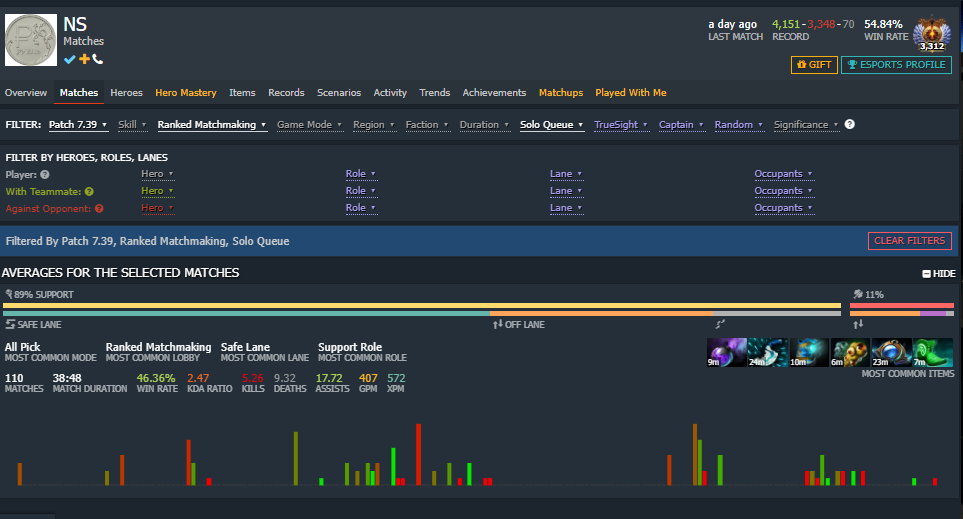The image size is (963, 519).
Task: Open the Faction filter dropdown
Action: pyautogui.click(x=427, y=125)
